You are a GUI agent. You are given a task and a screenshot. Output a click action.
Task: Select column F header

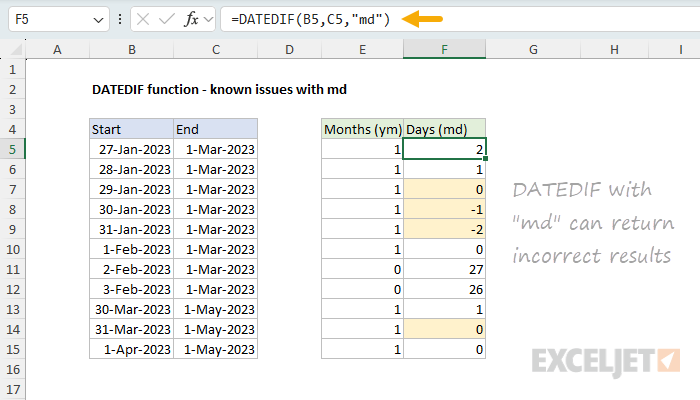coord(444,50)
